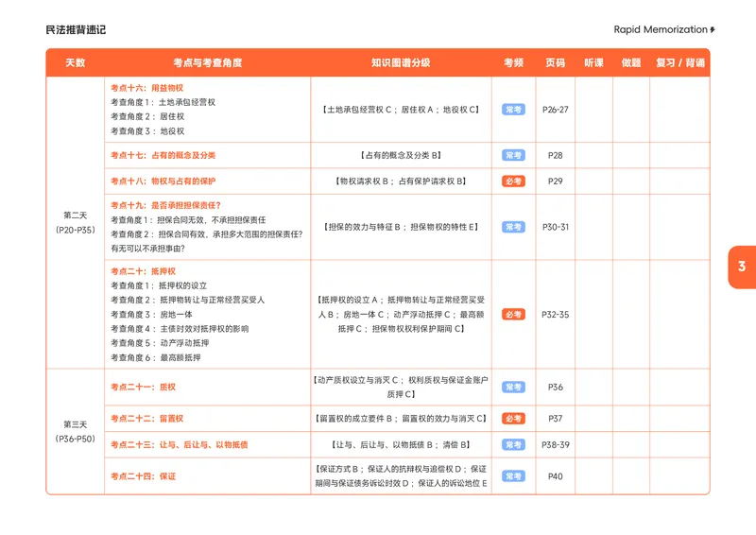This screenshot has height=535, width=756.
Task: Click 【物权请求权 B；占有保护请求权 B】 cell
Action: (401, 181)
